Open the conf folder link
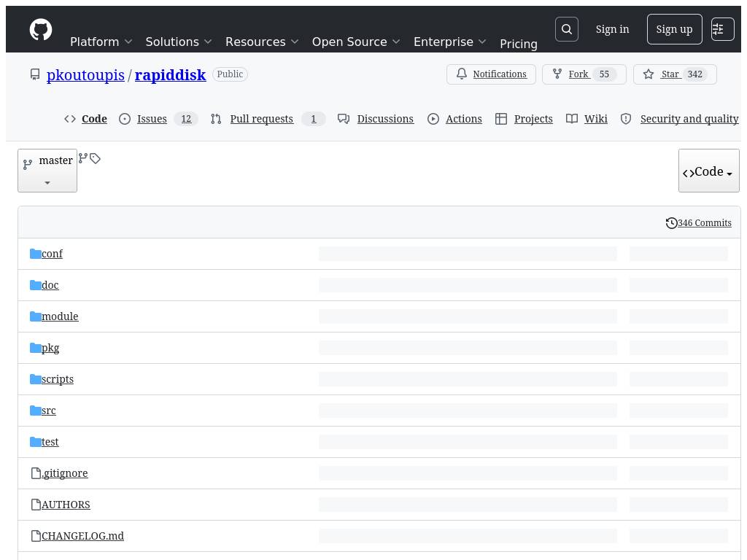Image resolution: width=747 pixels, height=560 pixels. (52, 254)
